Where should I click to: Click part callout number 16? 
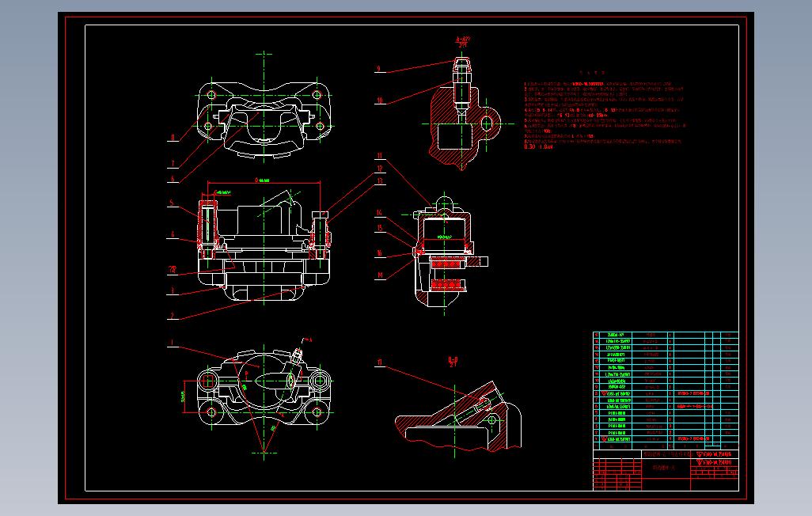pyautogui.click(x=380, y=253)
